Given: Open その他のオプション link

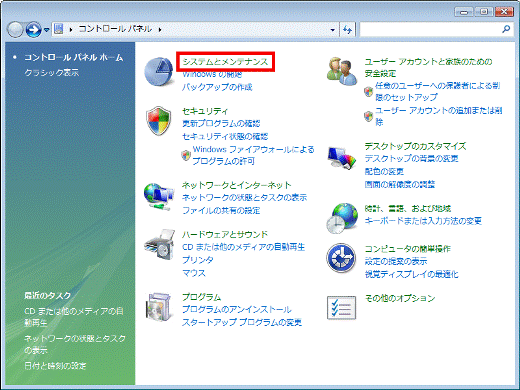Looking at the screenshot, I should (x=400, y=298).
